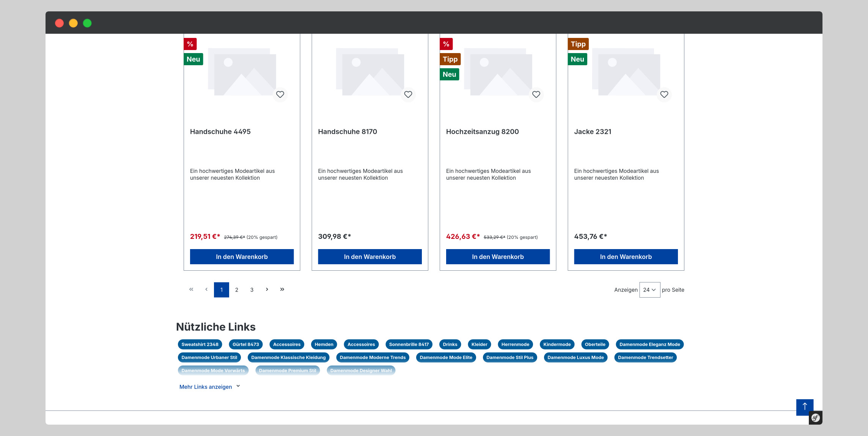
Task: Click the price 453,76 €
Action: pyautogui.click(x=591, y=237)
